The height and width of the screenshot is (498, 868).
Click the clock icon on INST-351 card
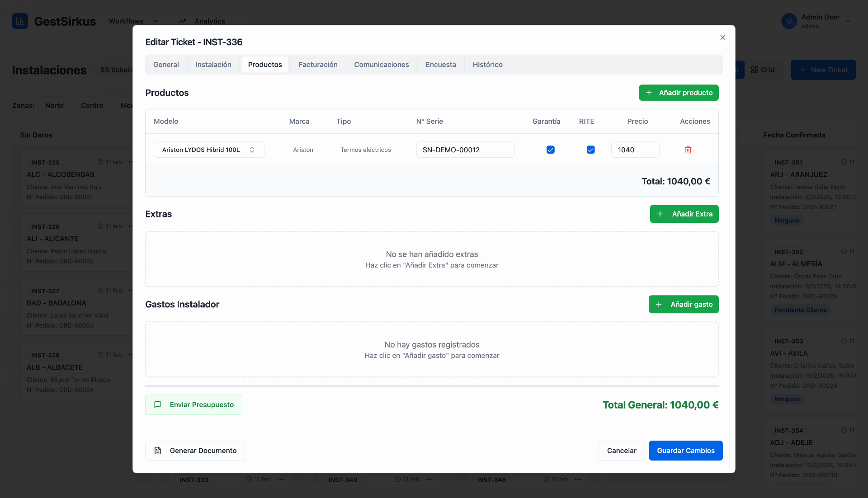tap(844, 162)
